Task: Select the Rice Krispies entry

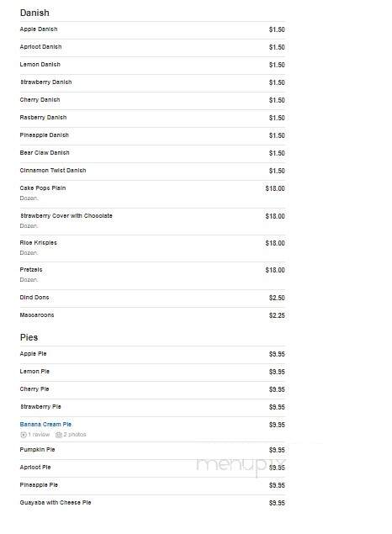Action: (38, 243)
